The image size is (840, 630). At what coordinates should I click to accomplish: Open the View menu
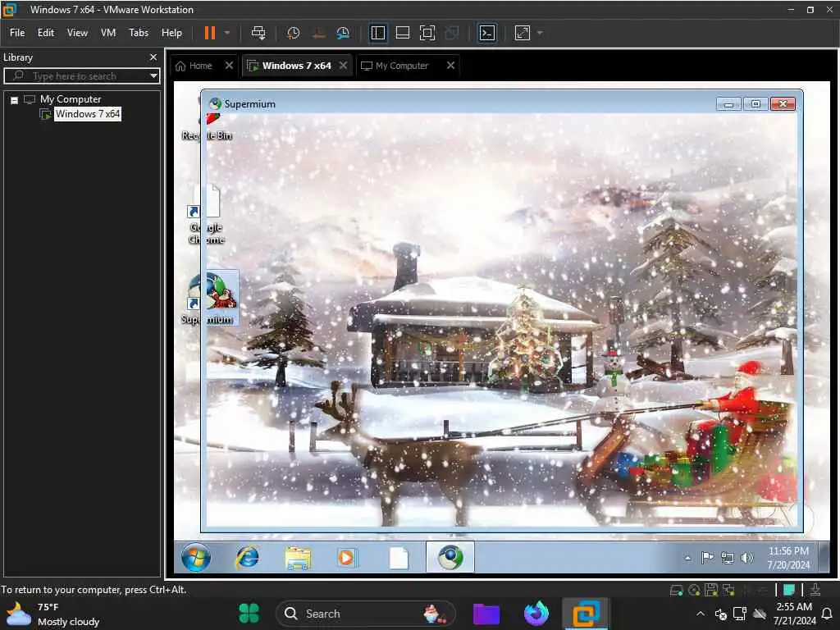77,33
